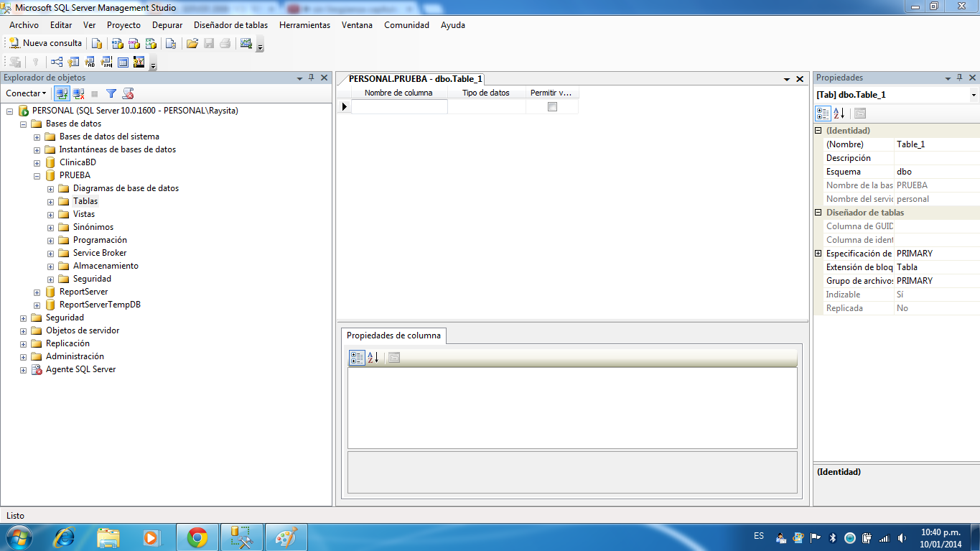Launch Google Chrome from the taskbar

197,536
